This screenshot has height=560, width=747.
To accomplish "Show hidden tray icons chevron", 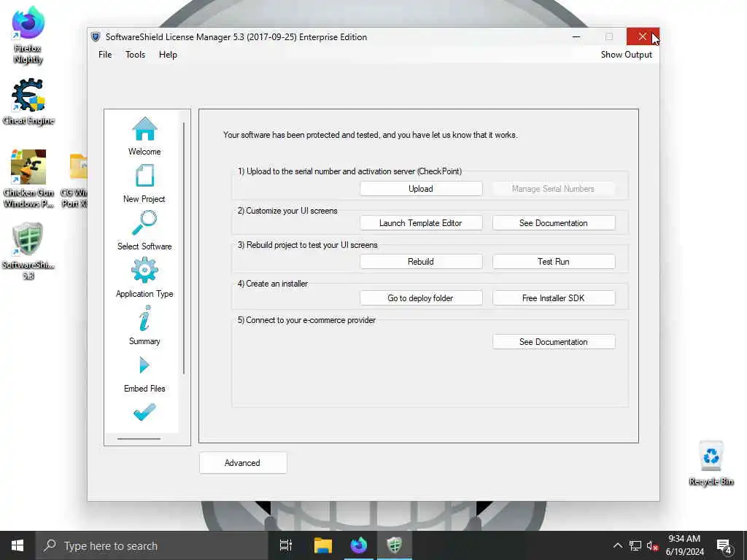I will pos(618,545).
